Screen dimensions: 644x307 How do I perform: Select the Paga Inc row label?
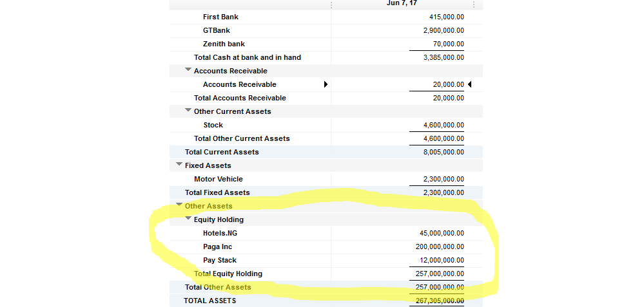click(x=218, y=247)
